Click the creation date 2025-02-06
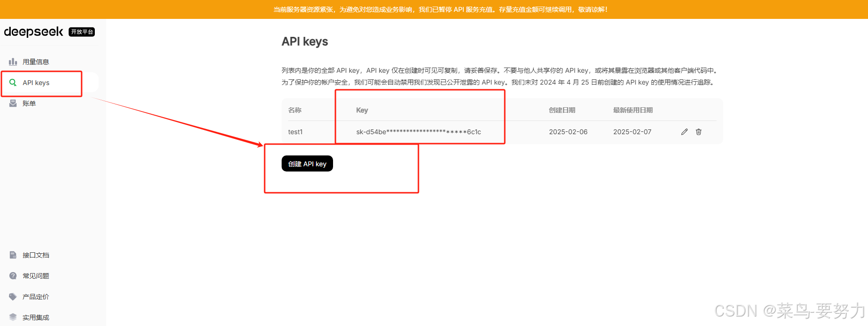The width and height of the screenshot is (868, 326). [x=568, y=132]
